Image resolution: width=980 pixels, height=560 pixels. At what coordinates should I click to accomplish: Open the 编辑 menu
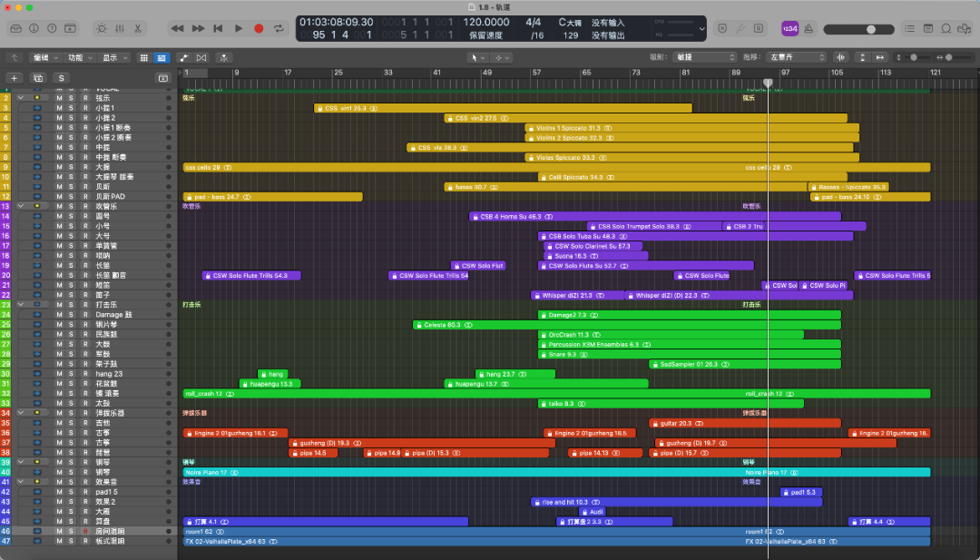44,57
